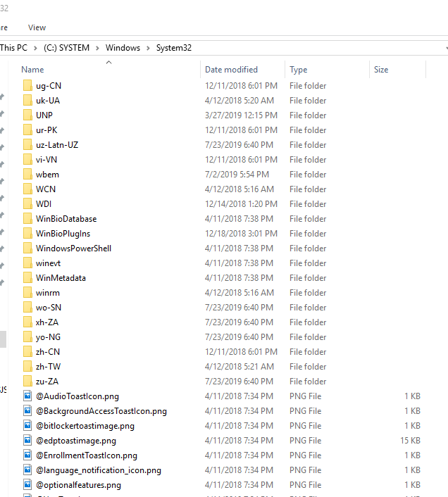Sort by the Size column header
Viewport: 448px width, 497px height.
tap(381, 70)
